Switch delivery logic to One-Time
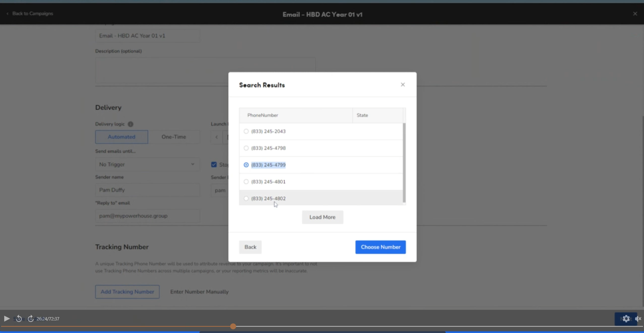This screenshot has height=333, width=644. 174,137
